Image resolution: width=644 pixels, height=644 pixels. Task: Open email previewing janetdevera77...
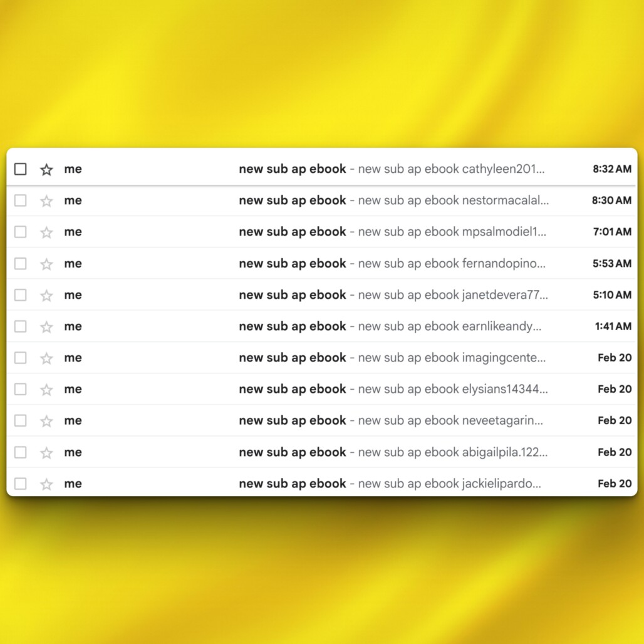(x=322, y=295)
